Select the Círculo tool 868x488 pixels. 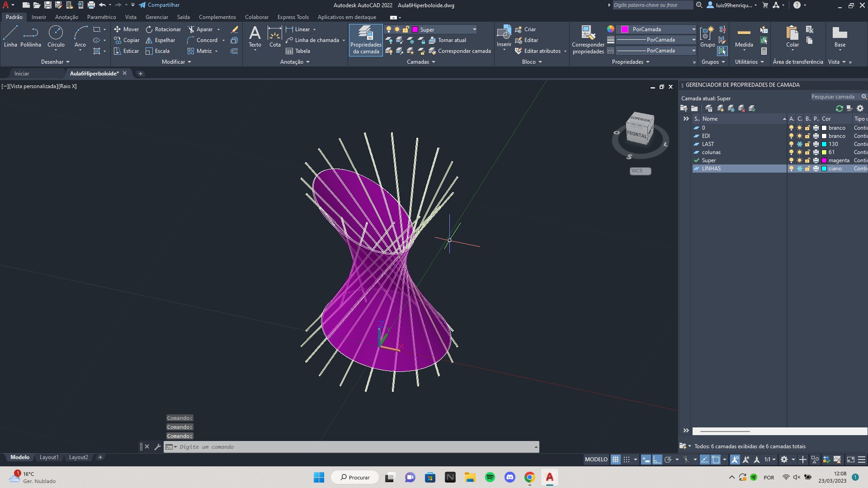[x=56, y=37]
